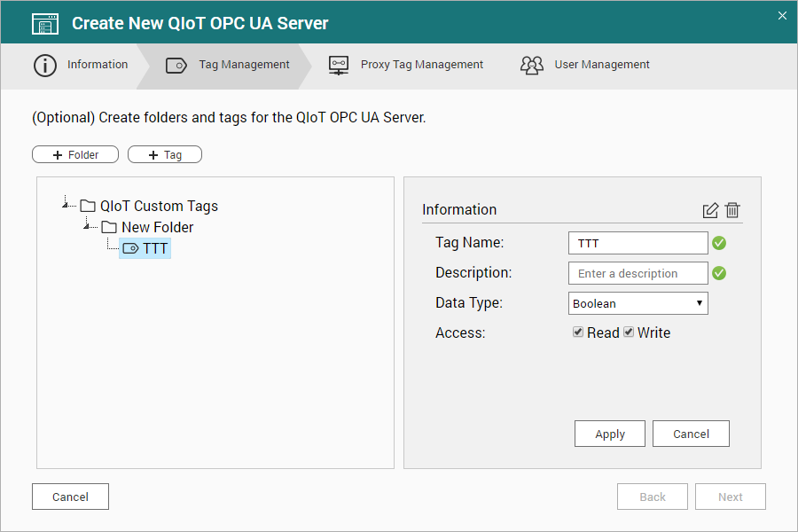Click Apply in the Information panel
This screenshot has width=798, height=532.
tap(610, 434)
